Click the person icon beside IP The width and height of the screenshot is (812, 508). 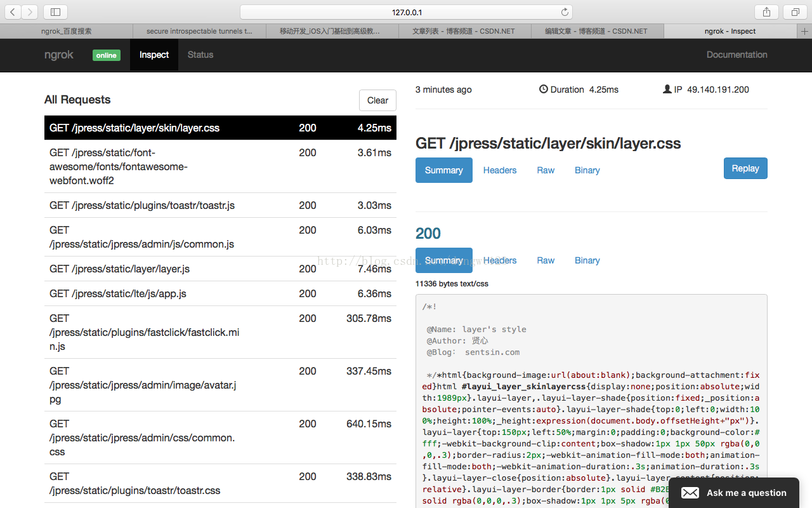click(x=667, y=90)
